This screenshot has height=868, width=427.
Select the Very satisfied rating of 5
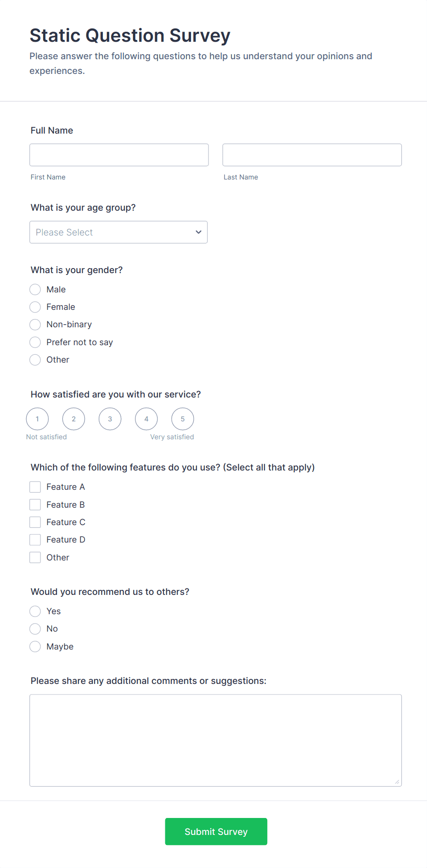[x=182, y=419]
